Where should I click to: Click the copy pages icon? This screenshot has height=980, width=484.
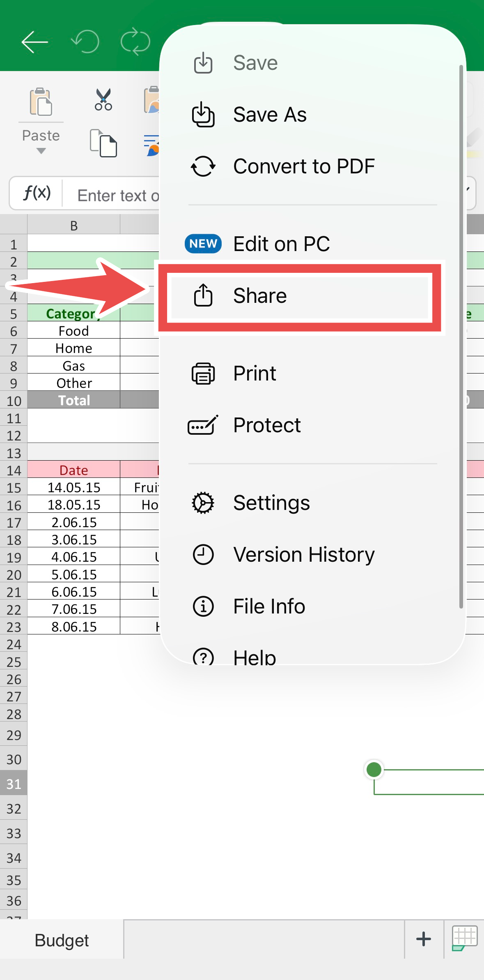103,143
